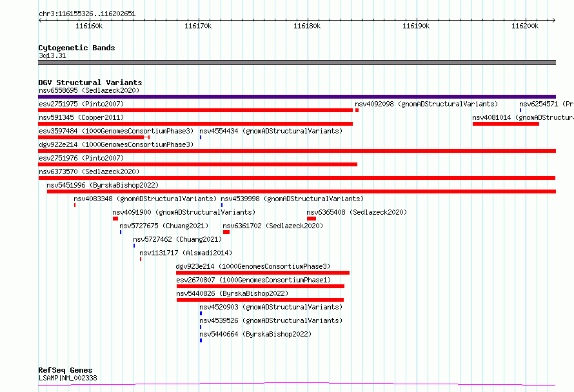
Task: Open the nsv6254571 variant label
Action: pyautogui.click(x=546, y=104)
